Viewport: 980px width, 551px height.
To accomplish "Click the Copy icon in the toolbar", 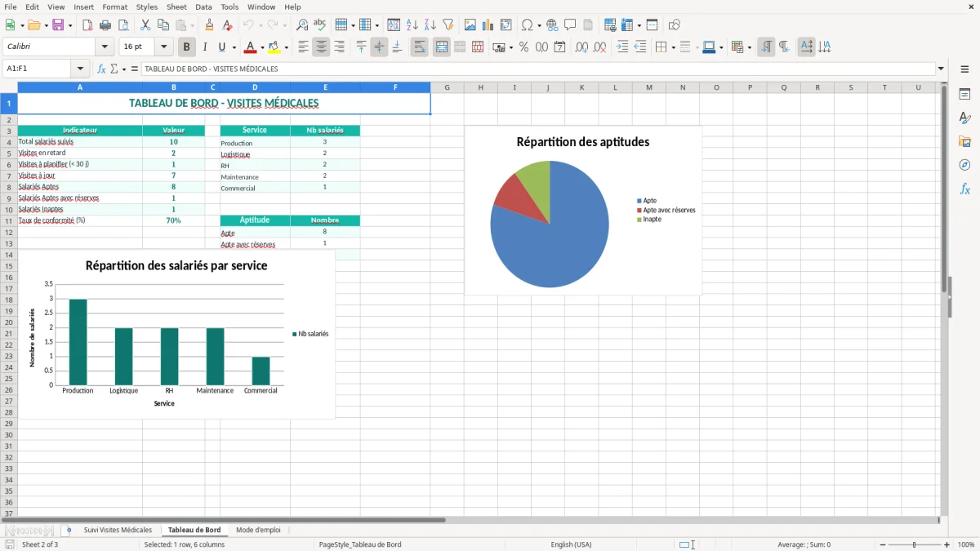I will tap(163, 25).
